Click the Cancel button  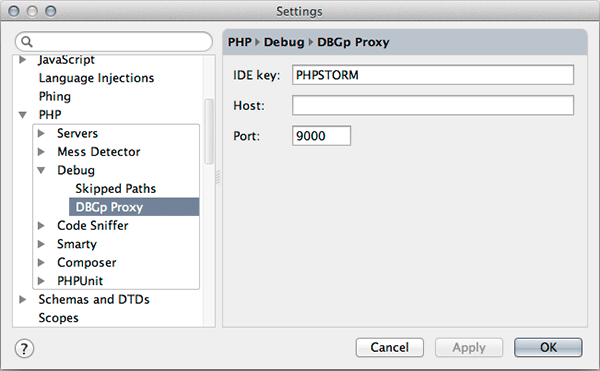[390, 347]
